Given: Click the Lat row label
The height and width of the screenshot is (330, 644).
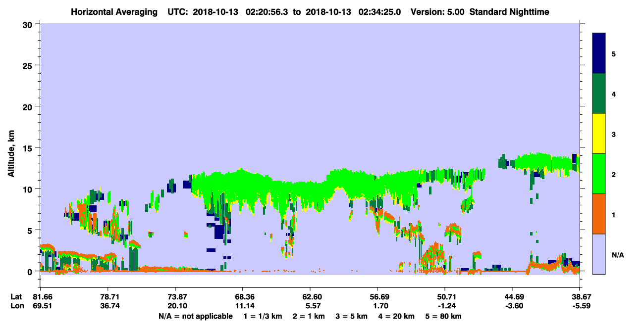Looking at the screenshot, I should coord(16,297).
